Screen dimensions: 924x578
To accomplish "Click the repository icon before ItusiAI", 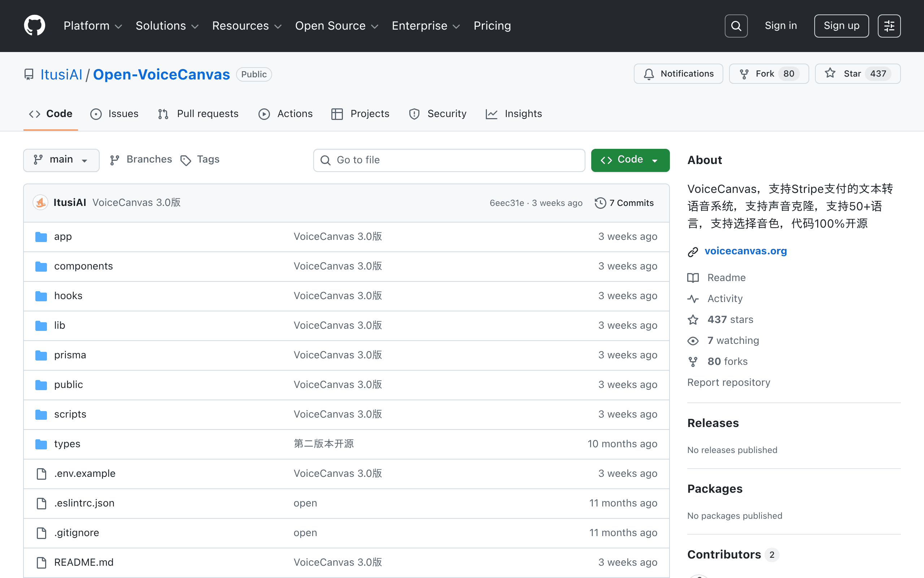I will (x=29, y=74).
